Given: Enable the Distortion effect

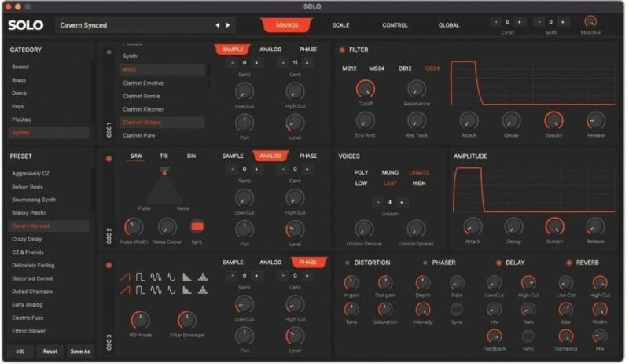Looking at the screenshot, I should coord(347,263).
